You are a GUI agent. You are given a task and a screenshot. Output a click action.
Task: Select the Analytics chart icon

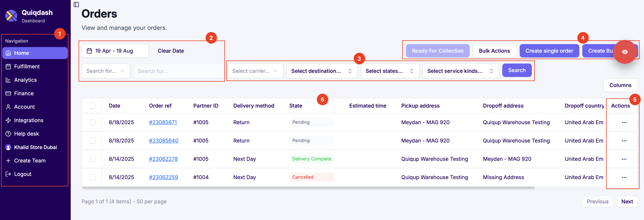pos(8,80)
